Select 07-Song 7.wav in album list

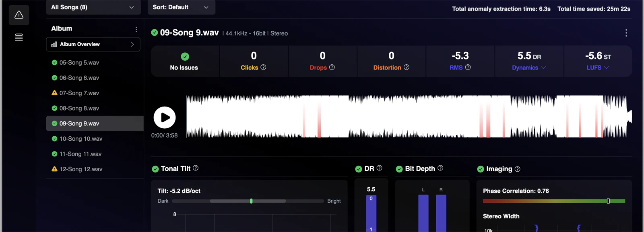click(95, 93)
